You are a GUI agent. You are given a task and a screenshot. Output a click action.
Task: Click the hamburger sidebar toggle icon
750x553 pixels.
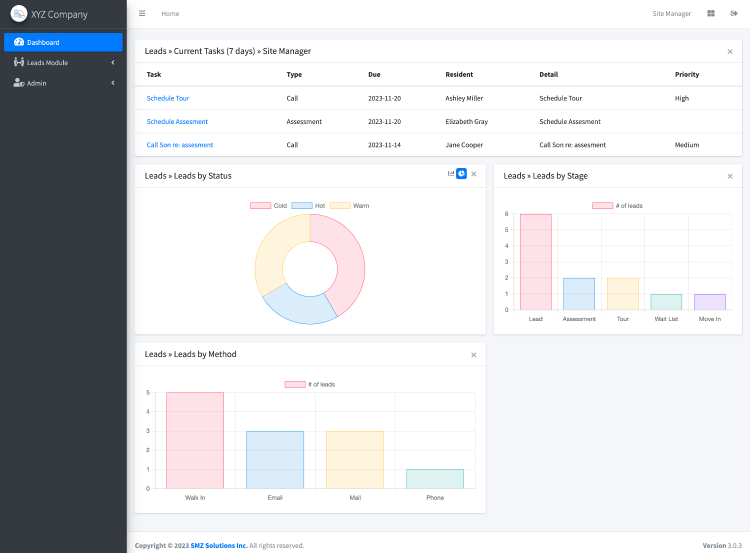[x=142, y=14]
